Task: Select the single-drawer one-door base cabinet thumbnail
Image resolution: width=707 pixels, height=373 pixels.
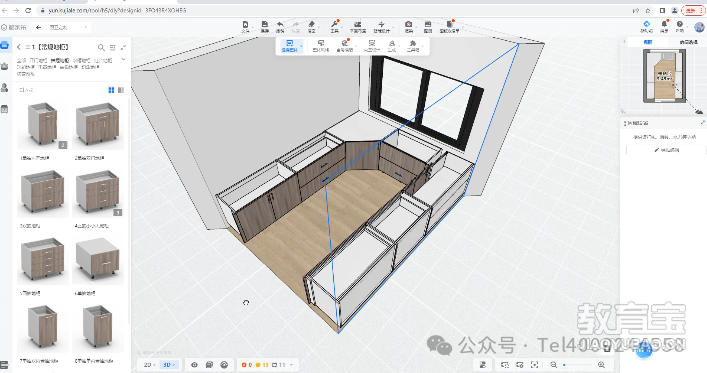Action: click(43, 124)
